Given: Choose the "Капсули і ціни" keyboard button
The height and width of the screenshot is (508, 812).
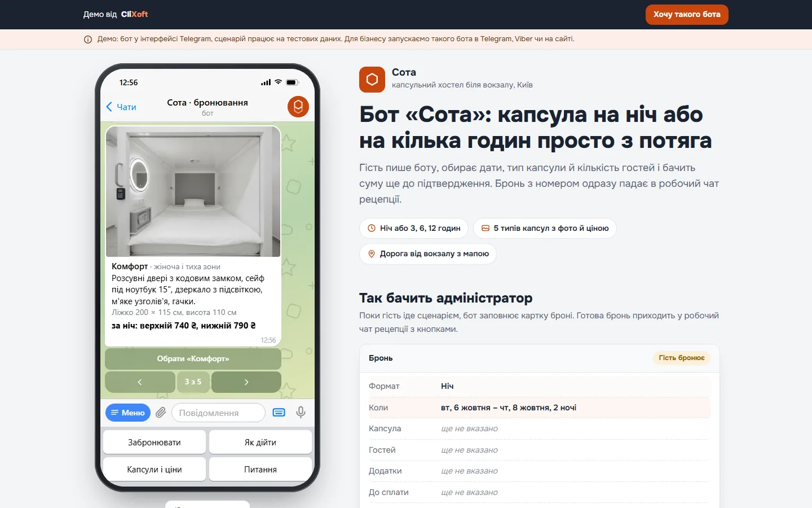Looking at the screenshot, I should (x=155, y=470).
